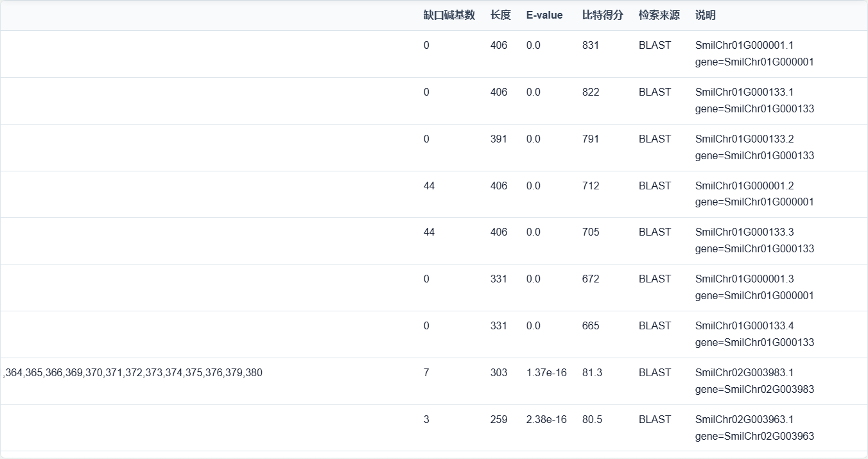Select length 406 in the SmilChr01G000133.1 row

click(x=499, y=92)
